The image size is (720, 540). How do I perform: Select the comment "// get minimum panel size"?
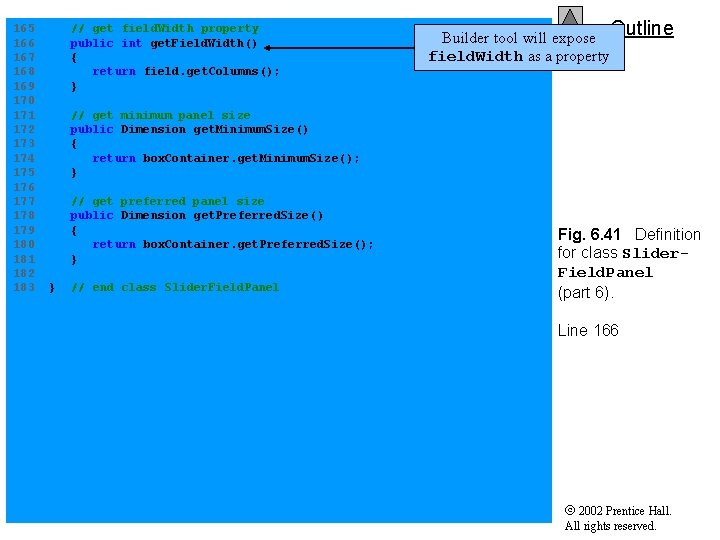pyautogui.click(x=161, y=115)
